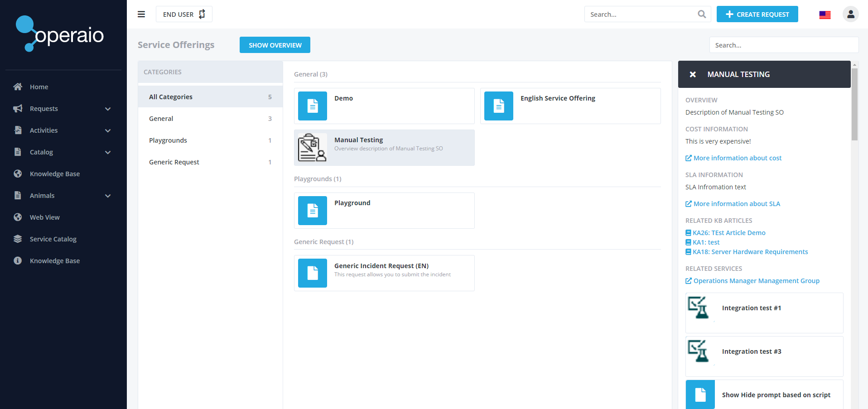Close the Manual Testing details panel

693,74
